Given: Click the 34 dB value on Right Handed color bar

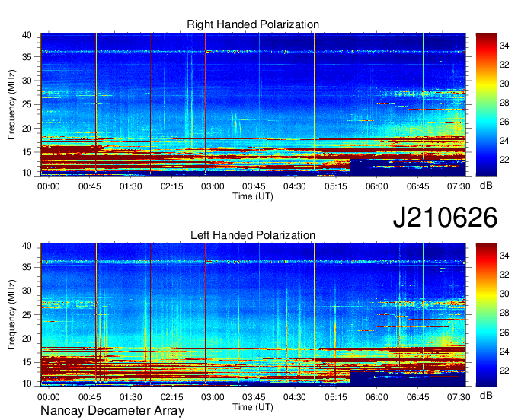Looking at the screenshot, I should point(504,46).
